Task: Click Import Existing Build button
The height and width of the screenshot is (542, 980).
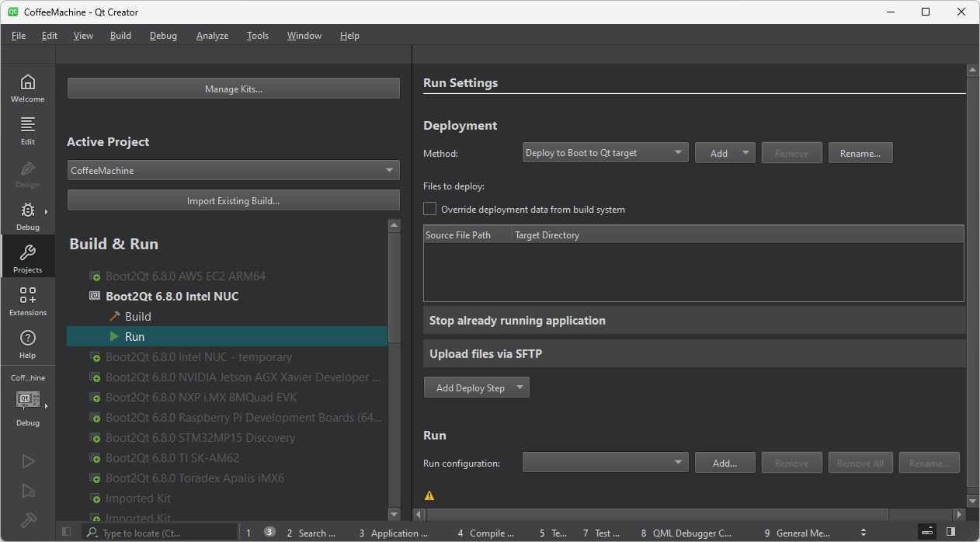Action: click(233, 200)
